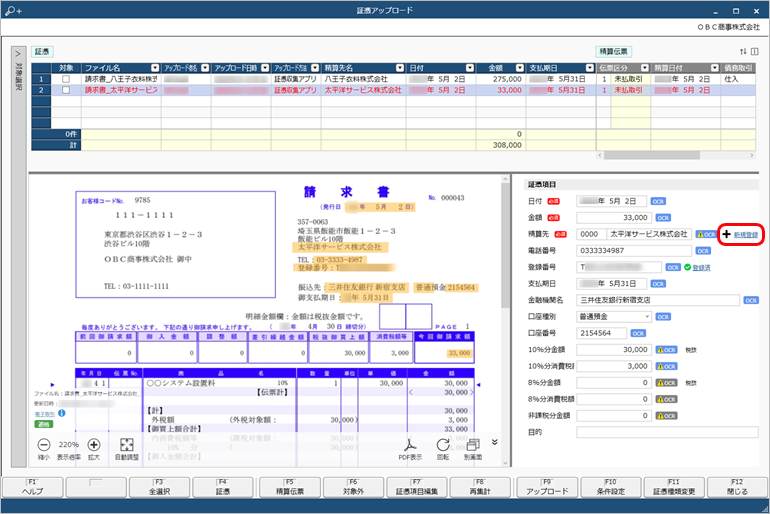Select the 太平洋サービス株式会社 cell in the table
770x514 pixels.
pos(363,90)
